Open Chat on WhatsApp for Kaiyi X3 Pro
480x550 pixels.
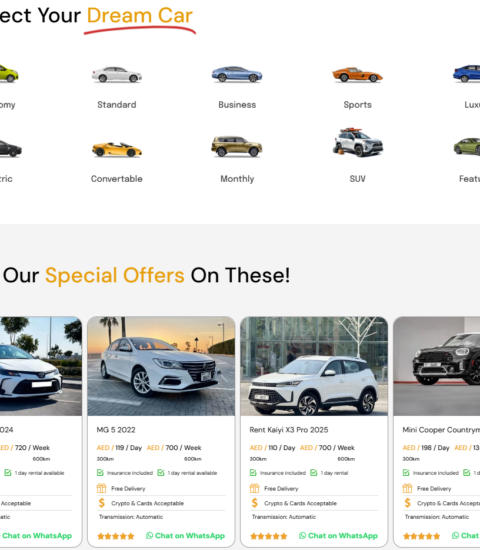click(x=339, y=536)
